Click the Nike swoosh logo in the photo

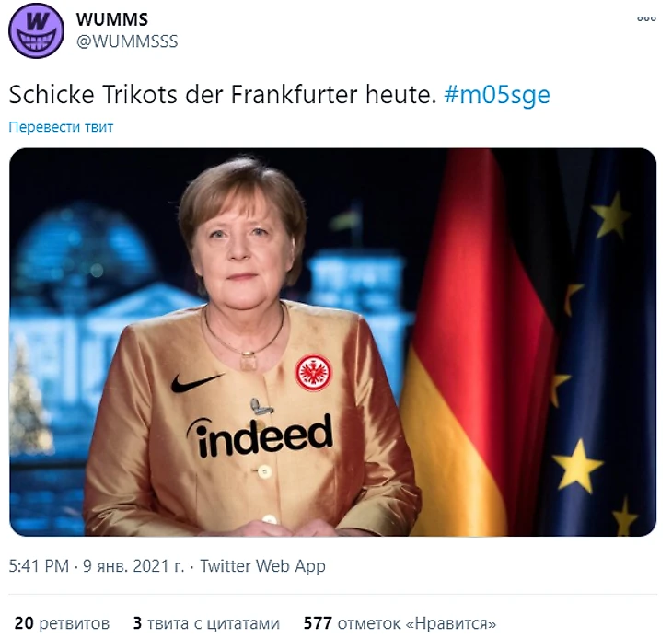196,382
